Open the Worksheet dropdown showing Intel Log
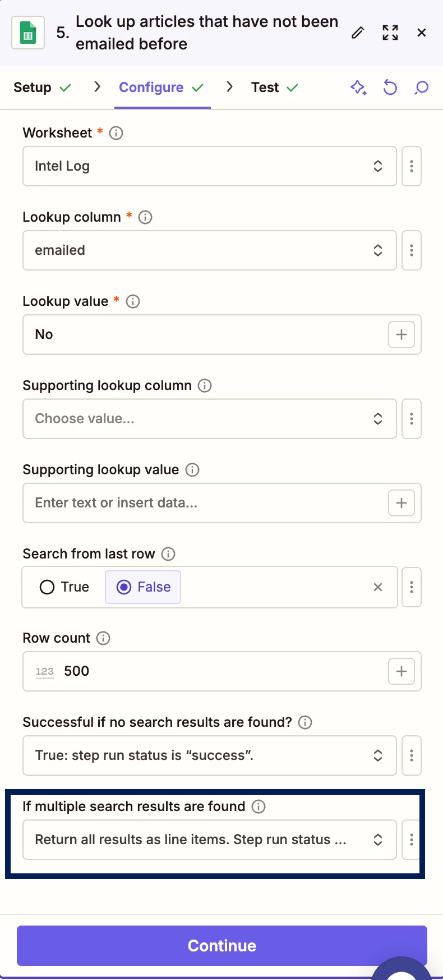 coord(209,166)
